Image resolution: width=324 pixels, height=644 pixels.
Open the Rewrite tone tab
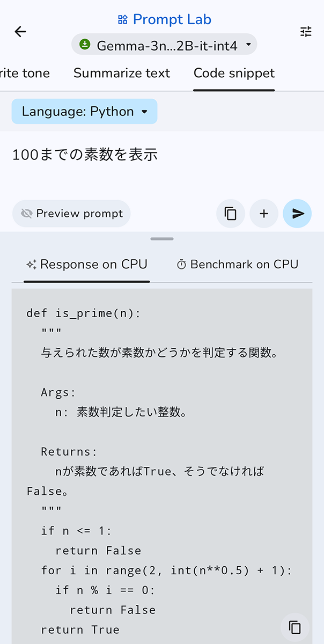tap(26, 74)
